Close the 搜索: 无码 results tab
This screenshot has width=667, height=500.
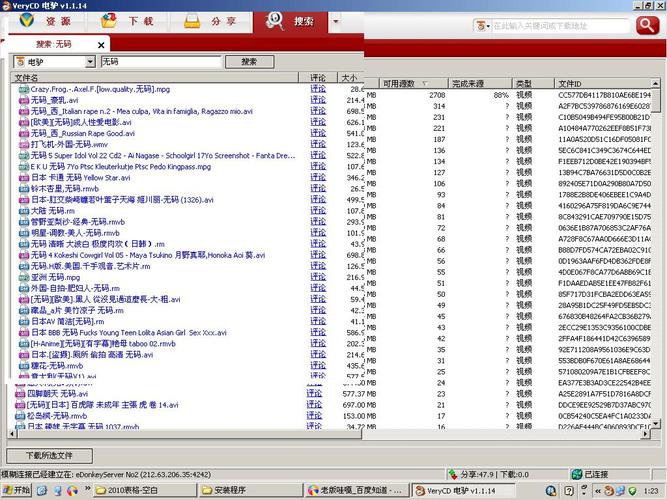(101, 45)
